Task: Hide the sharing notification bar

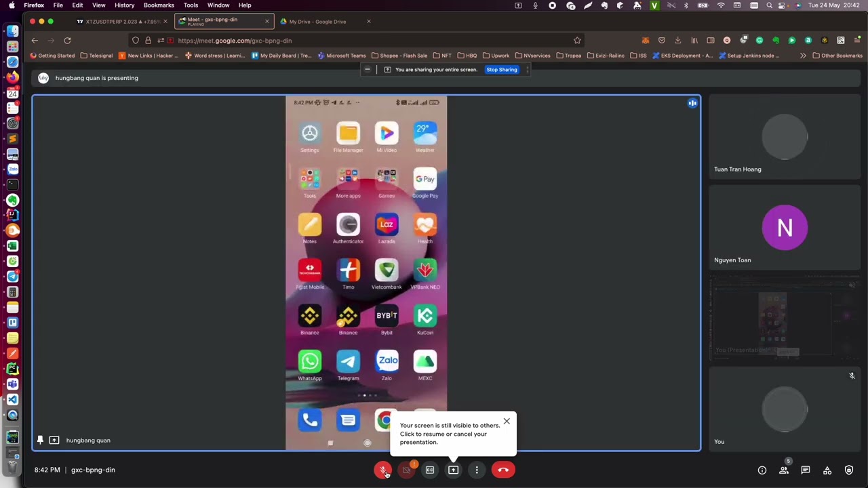Action: point(368,69)
